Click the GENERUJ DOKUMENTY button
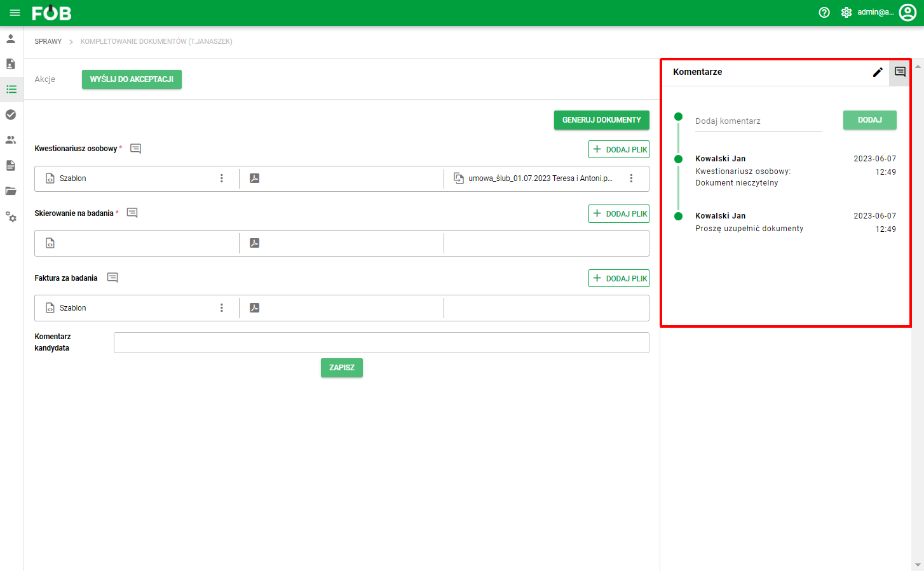Screen dimensions: 924x571 [x=602, y=120]
